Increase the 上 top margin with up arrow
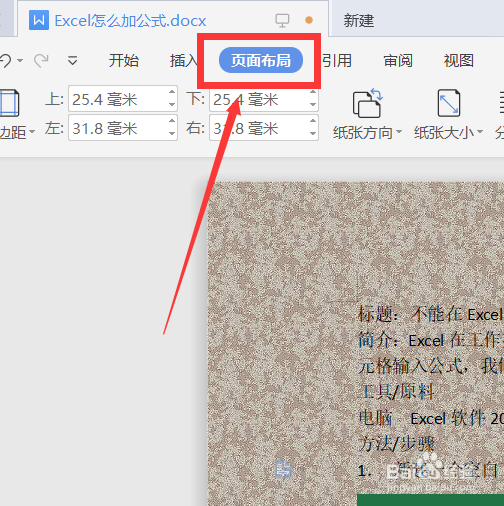504x506 pixels. click(172, 92)
